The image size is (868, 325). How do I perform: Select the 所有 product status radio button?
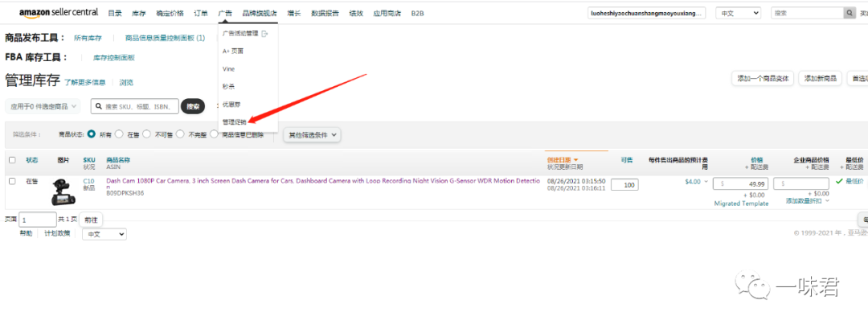pos(92,134)
